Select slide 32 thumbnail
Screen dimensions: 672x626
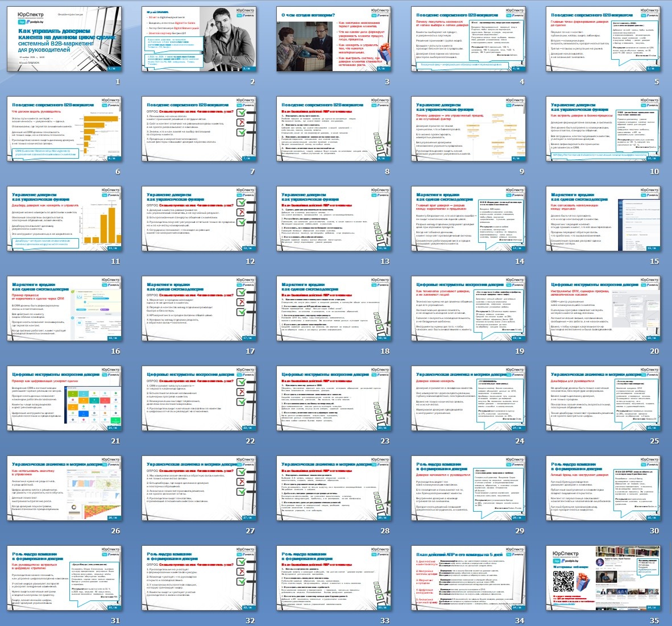(x=200, y=578)
